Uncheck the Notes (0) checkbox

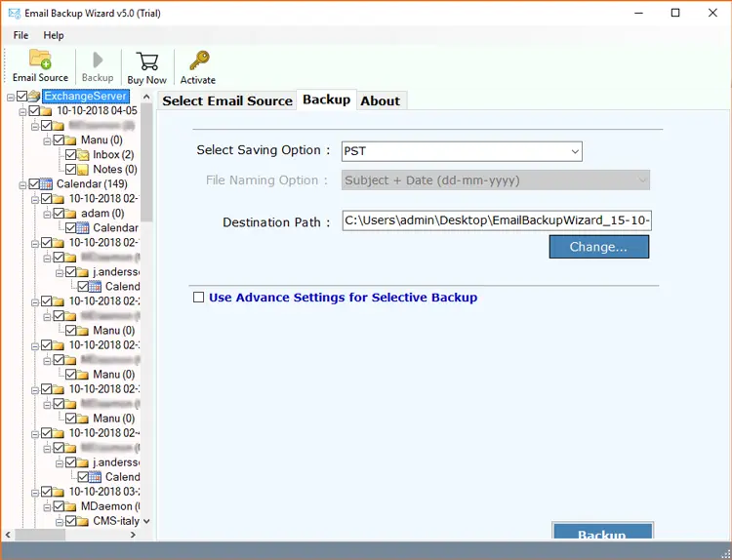point(70,170)
